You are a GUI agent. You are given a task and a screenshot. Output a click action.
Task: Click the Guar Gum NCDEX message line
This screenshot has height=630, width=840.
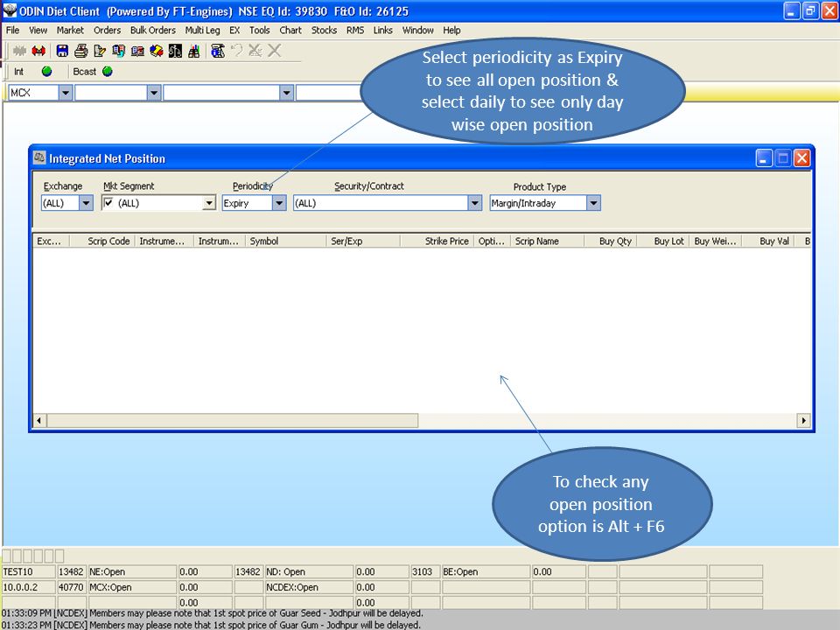212,625
